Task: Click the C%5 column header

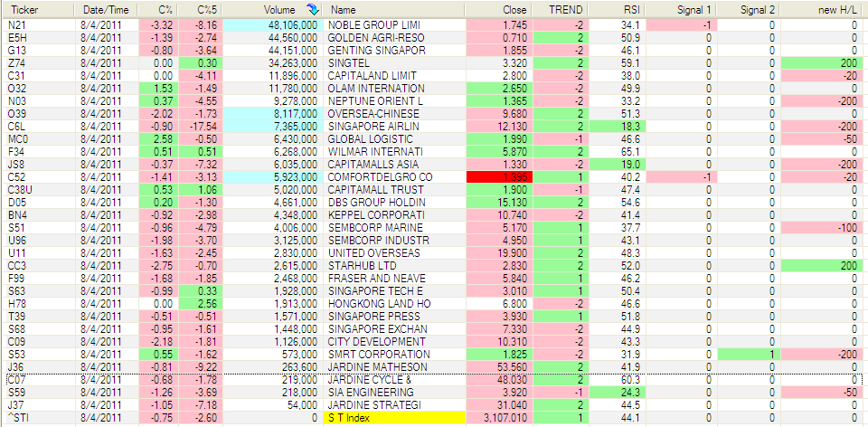Action: (208, 9)
